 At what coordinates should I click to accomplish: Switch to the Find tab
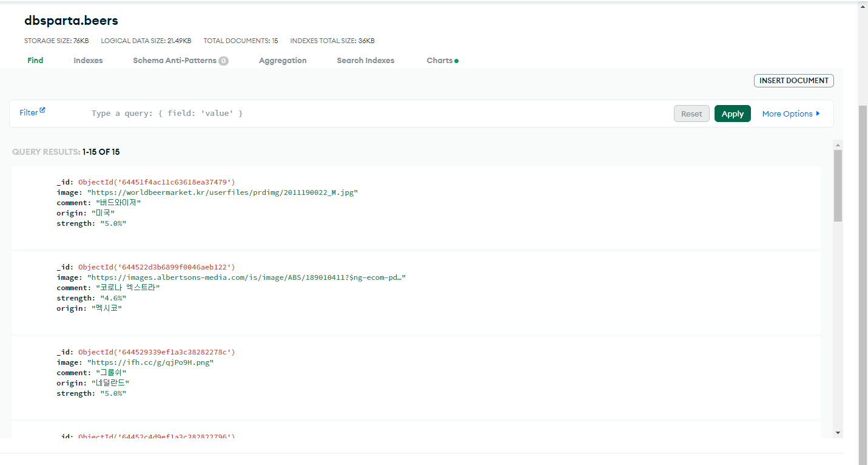35,60
